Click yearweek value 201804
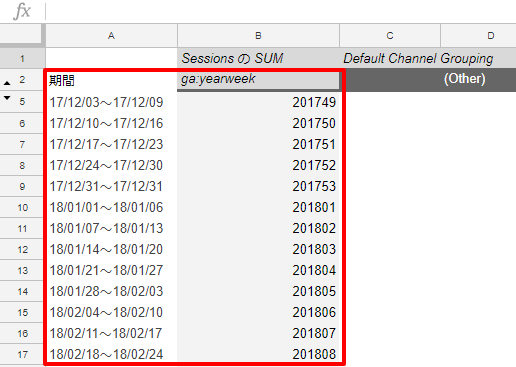Image resolution: width=516 pixels, height=367 pixels. click(258, 270)
